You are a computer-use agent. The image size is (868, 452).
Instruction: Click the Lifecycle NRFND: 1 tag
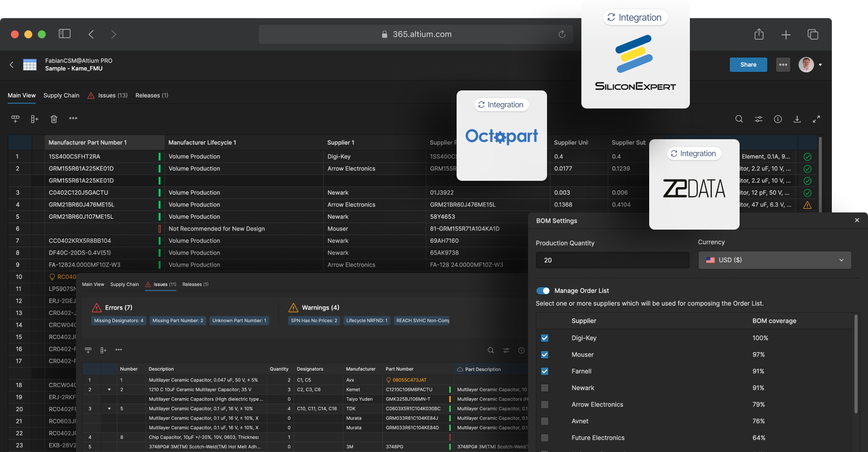tap(367, 320)
